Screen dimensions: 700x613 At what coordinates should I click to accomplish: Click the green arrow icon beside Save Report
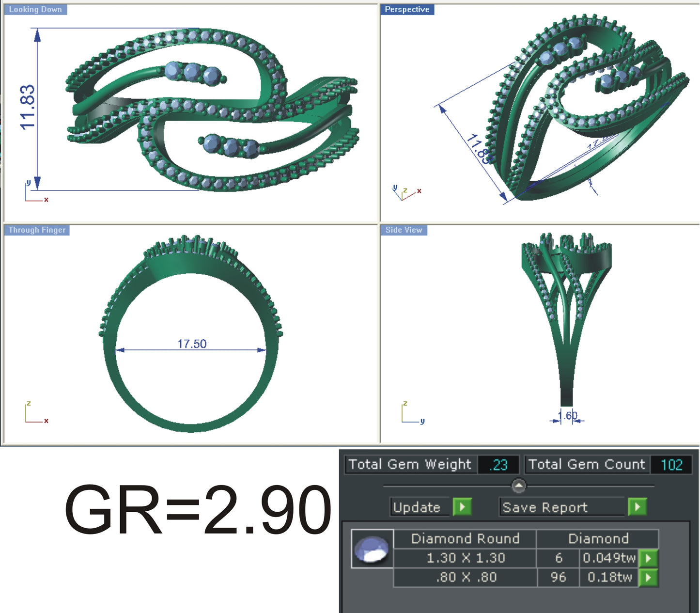638,507
